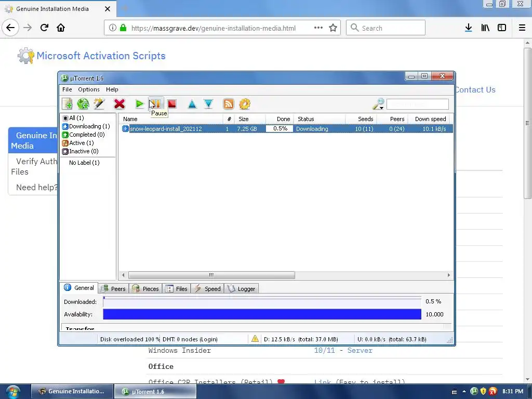Click the µTorrent search input field
The image size is (532, 399).
(x=418, y=104)
